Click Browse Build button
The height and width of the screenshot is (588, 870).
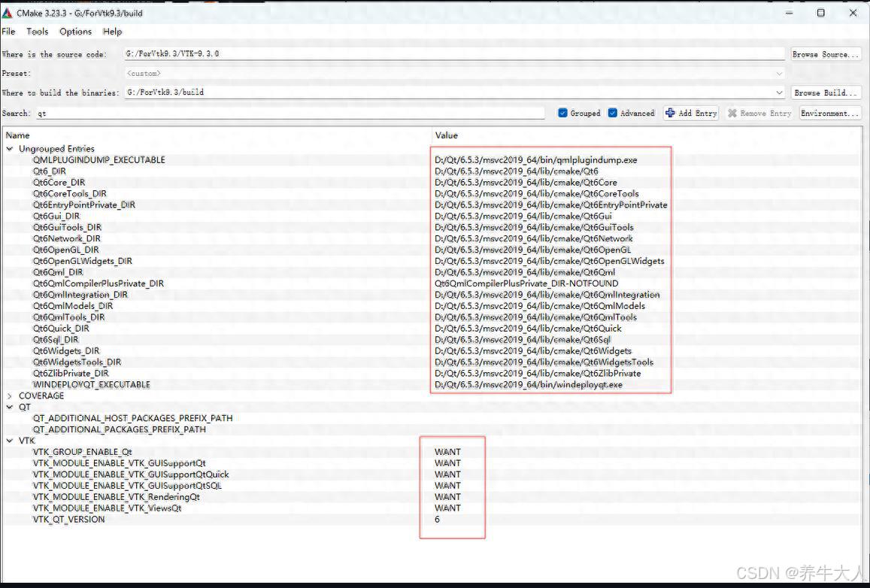826,92
